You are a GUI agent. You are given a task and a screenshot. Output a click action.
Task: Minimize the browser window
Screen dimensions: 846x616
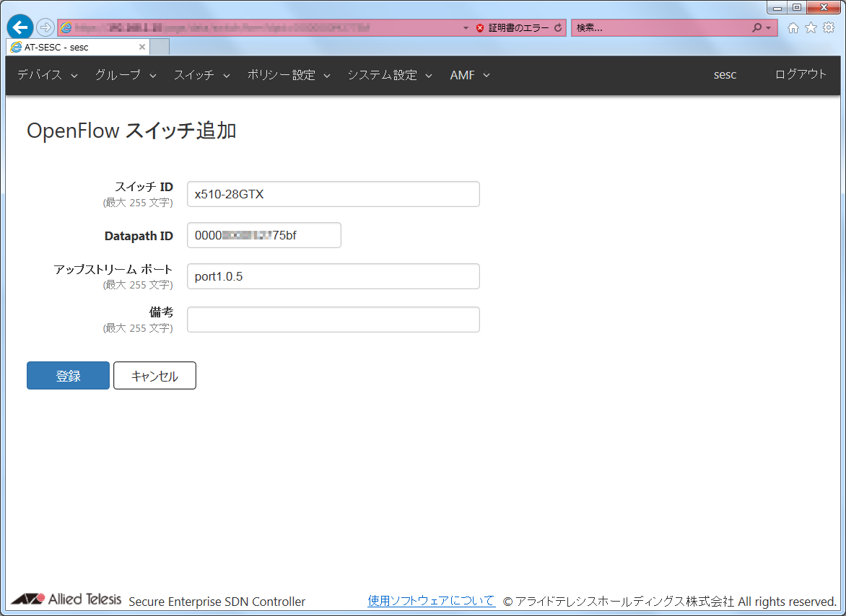click(777, 7)
